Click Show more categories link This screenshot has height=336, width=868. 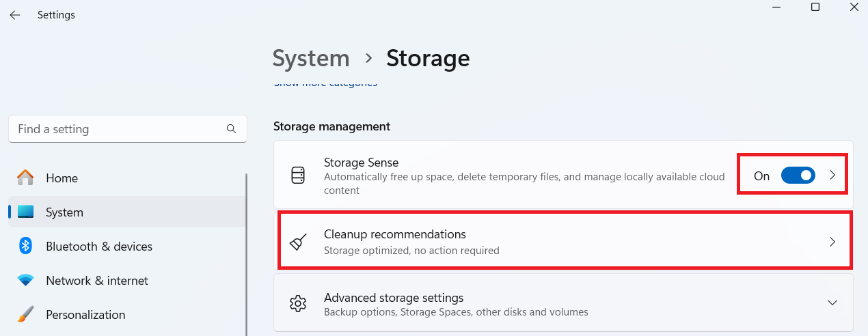tap(325, 83)
